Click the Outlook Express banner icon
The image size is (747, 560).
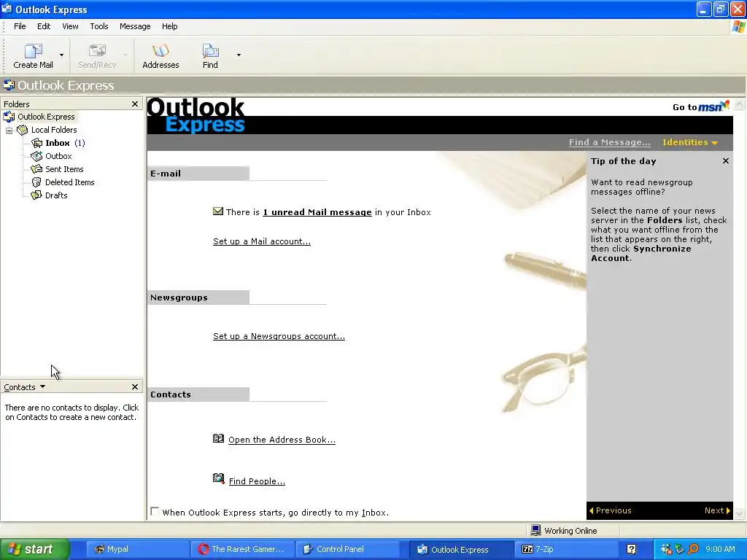tap(9, 85)
